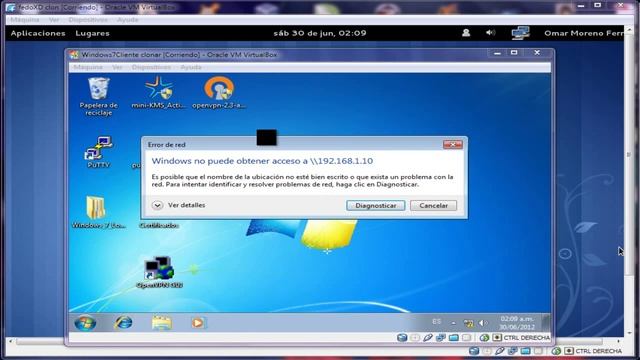Show hidden icons arrow in Windows tray

coord(453,323)
